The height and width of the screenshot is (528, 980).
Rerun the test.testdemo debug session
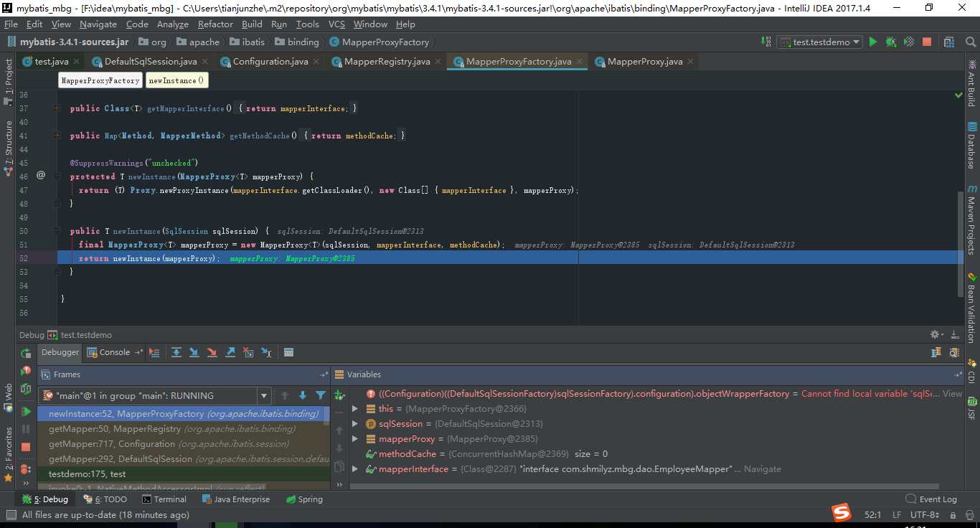25,353
